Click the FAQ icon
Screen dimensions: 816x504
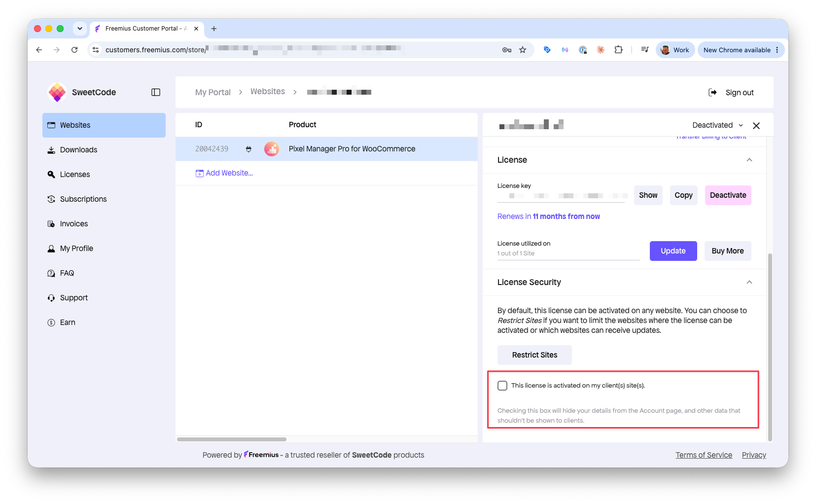tap(51, 273)
